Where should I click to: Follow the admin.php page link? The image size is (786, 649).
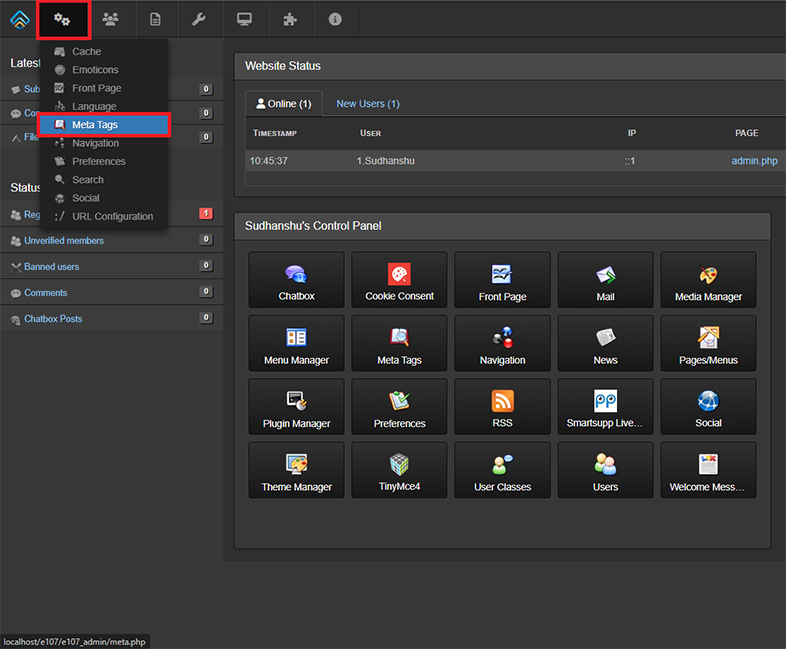(754, 161)
